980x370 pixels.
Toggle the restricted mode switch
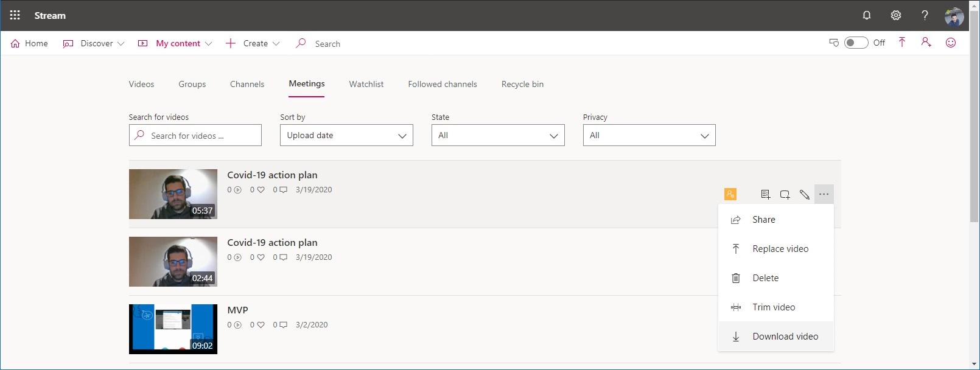[x=856, y=43]
